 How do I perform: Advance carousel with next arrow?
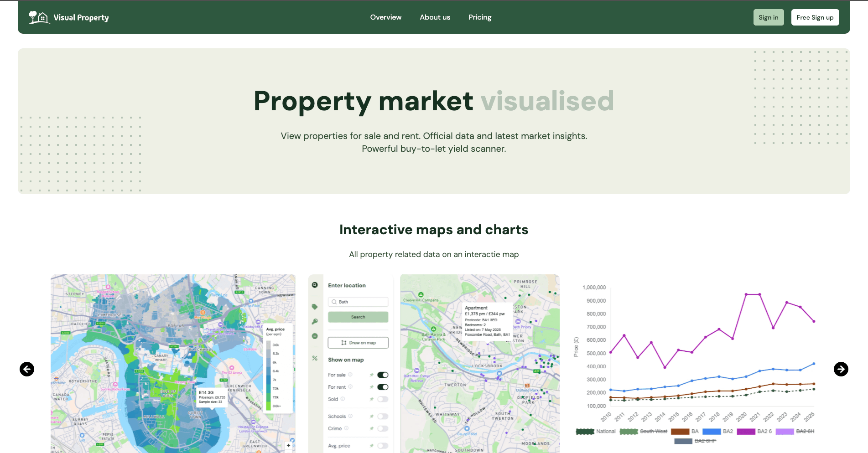pos(841,369)
